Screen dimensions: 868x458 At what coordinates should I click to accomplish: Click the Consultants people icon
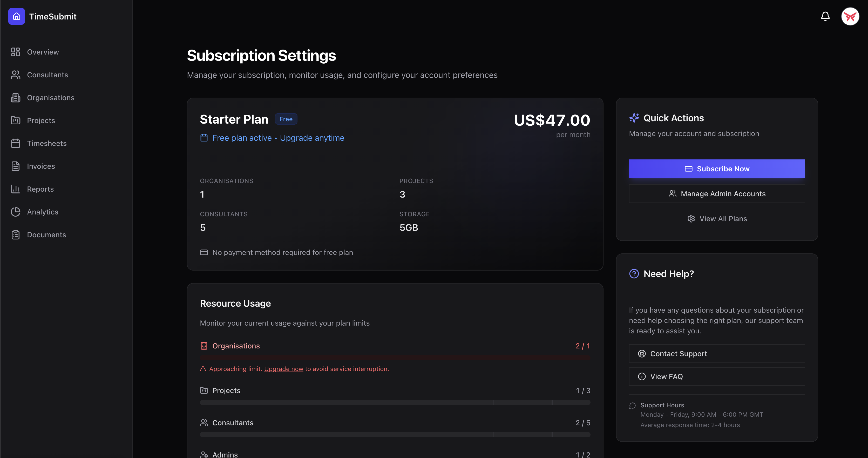(16, 75)
